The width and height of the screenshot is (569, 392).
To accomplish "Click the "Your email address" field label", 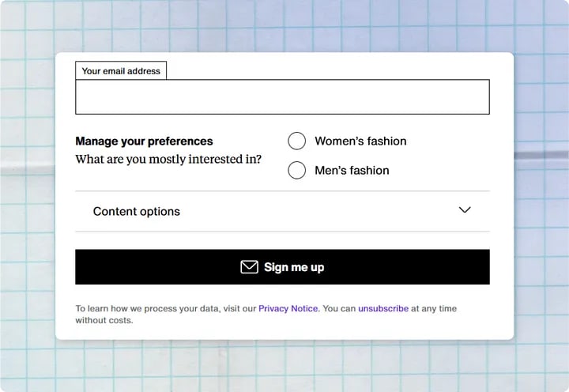I will point(121,71).
